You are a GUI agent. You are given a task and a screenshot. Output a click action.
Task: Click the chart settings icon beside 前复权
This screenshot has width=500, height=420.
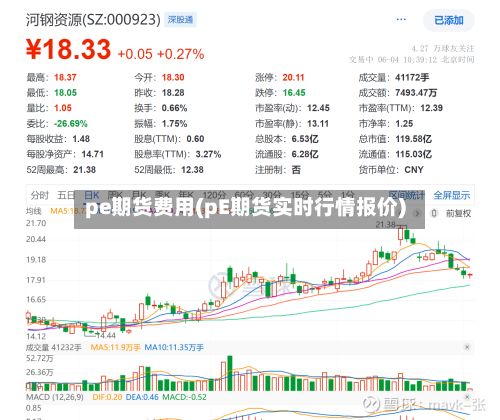(434, 213)
